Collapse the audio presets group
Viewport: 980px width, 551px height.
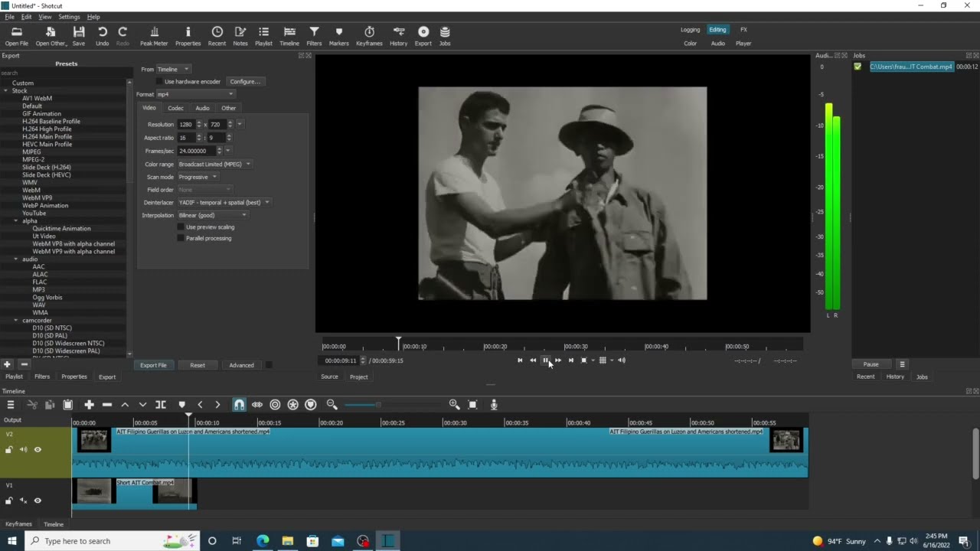(16, 259)
